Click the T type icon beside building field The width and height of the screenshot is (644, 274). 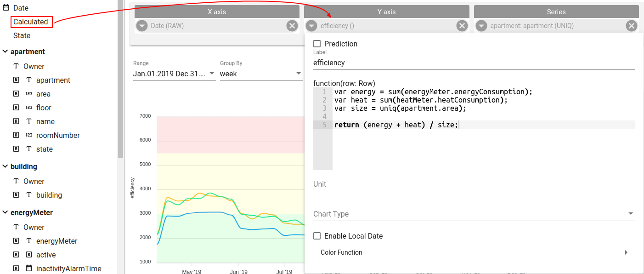[x=28, y=195]
